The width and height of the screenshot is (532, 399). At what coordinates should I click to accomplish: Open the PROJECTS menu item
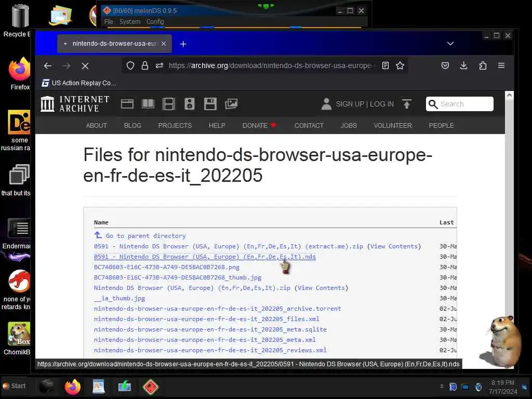pos(175,126)
